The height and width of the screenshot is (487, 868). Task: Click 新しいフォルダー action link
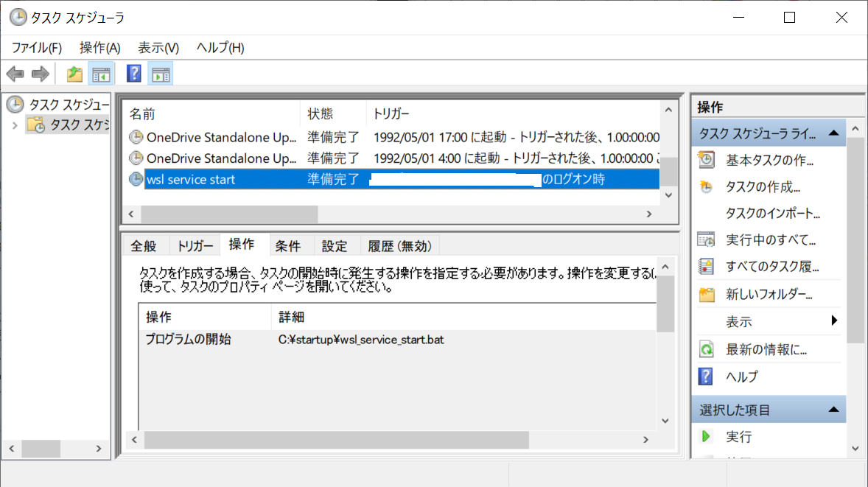pos(769,295)
